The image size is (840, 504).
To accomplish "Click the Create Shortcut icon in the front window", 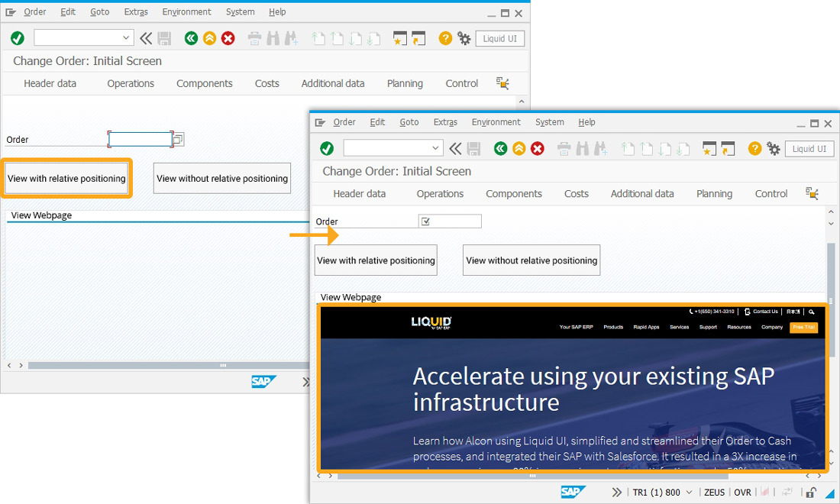I will (728, 148).
